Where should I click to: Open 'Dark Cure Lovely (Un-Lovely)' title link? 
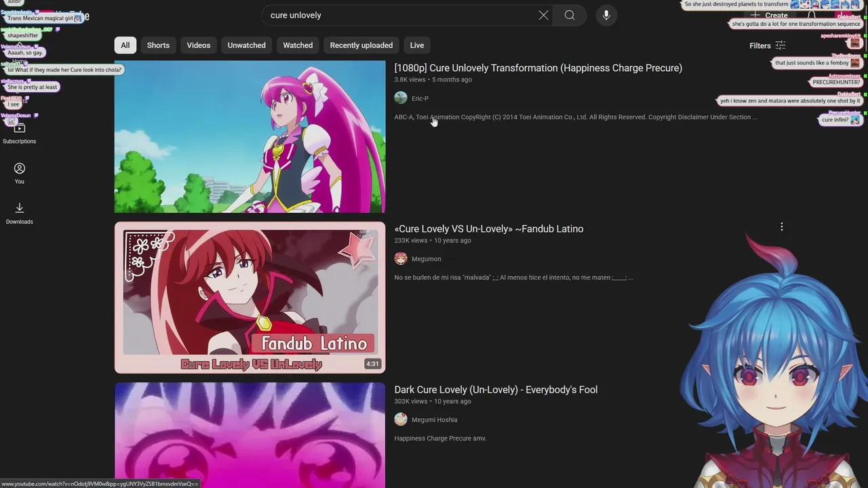click(496, 390)
